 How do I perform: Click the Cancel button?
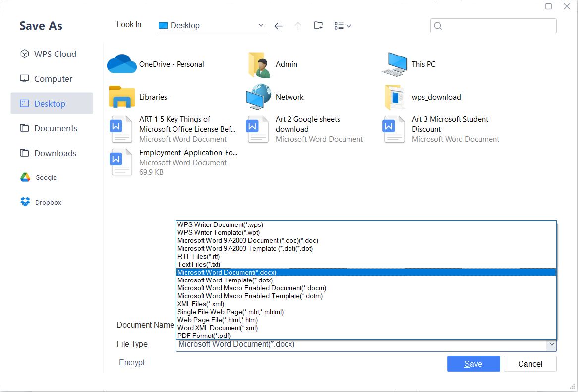tap(529, 363)
